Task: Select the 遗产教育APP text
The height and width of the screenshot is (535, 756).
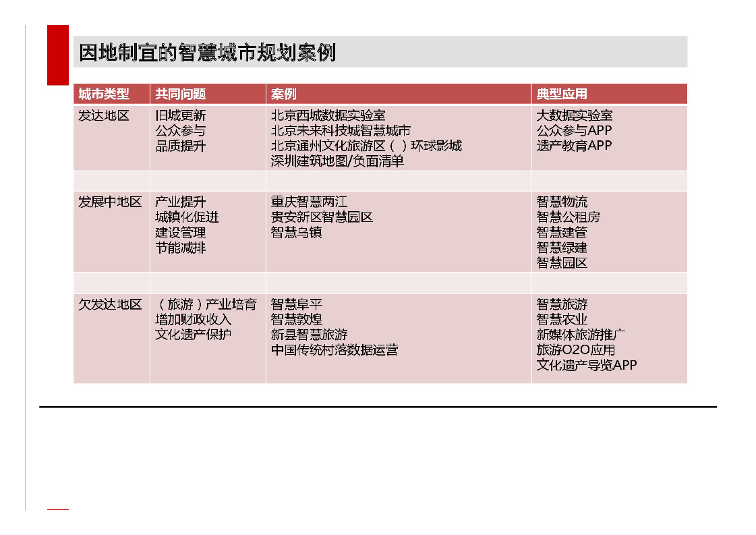Action: pyautogui.click(x=574, y=145)
